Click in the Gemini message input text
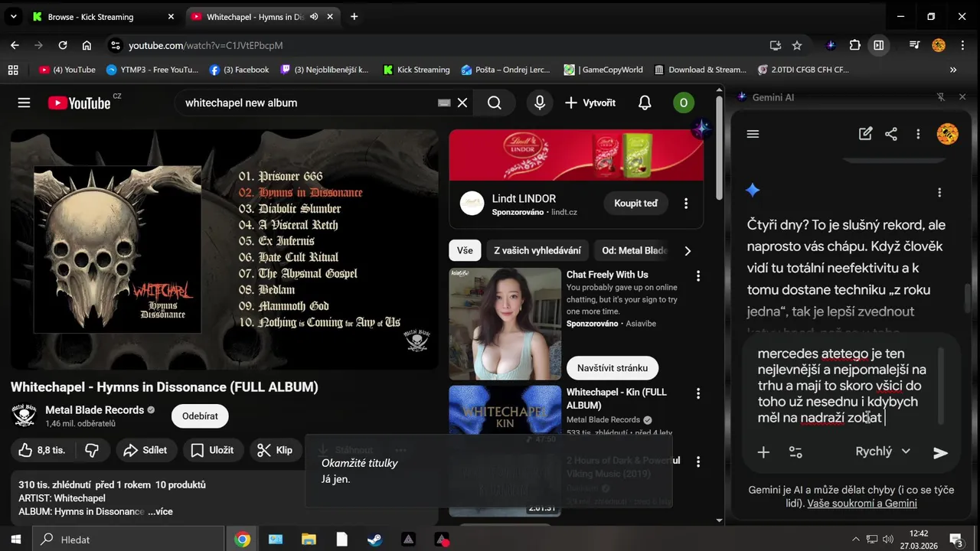The height and width of the screenshot is (551, 980). pos(842,386)
